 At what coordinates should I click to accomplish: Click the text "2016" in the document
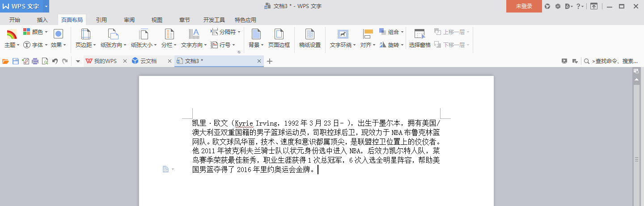tap(244, 170)
